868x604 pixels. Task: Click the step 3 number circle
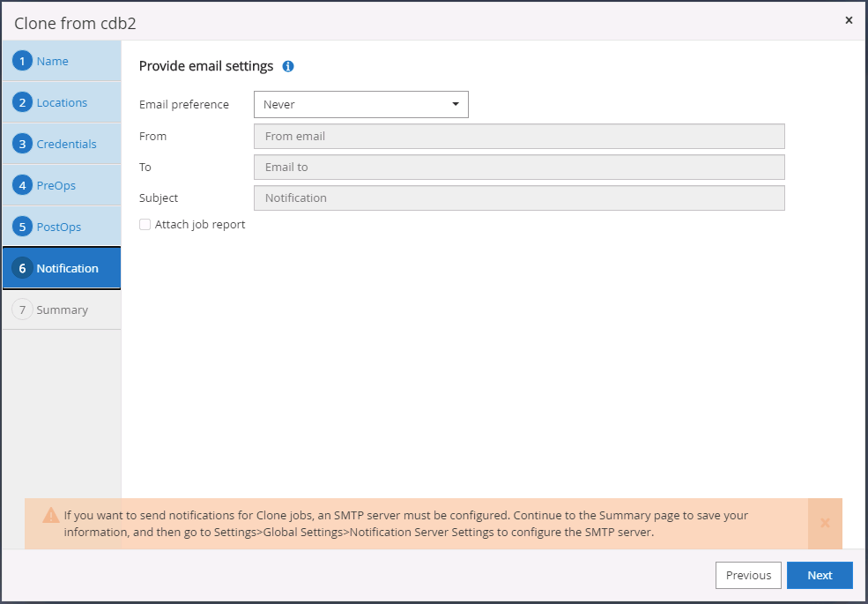point(22,144)
